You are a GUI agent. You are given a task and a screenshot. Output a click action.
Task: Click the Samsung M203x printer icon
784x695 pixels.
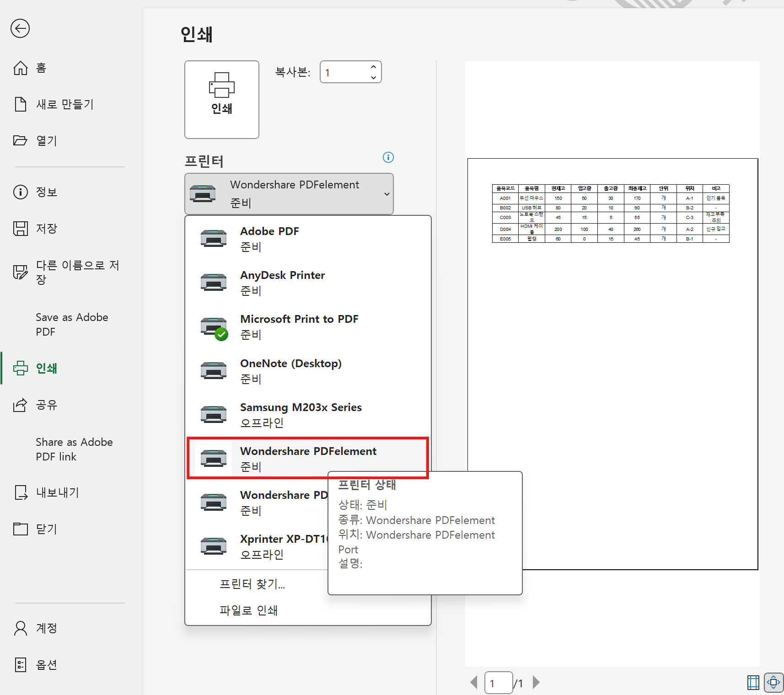click(214, 414)
